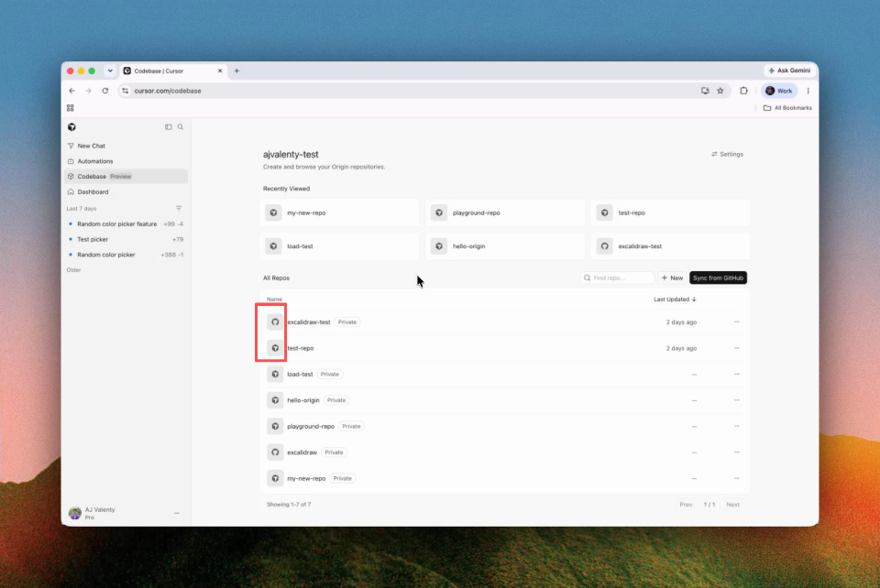Open more options for my-new-repo row
The image size is (880, 588).
pyautogui.click(x=737, y=479)
